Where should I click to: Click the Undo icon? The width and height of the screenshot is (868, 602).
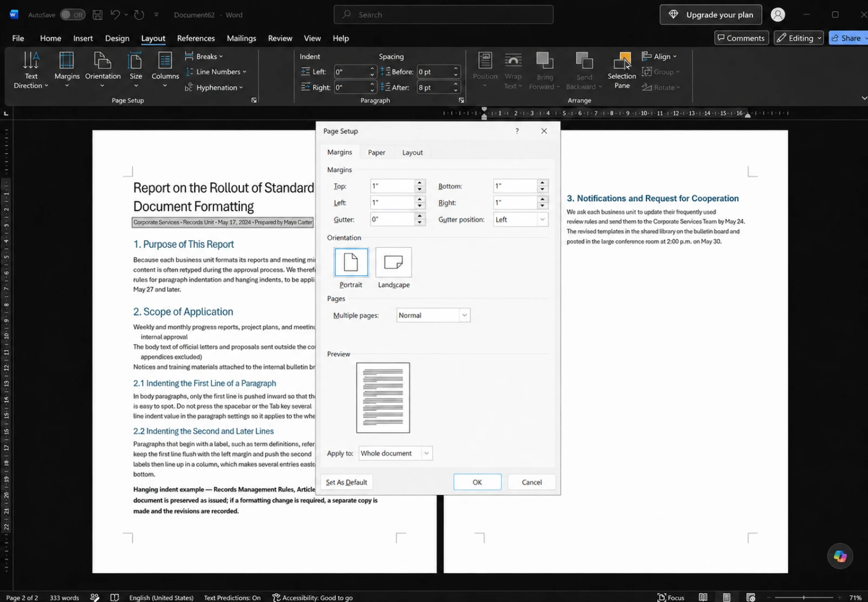click(x=115, y=15)
